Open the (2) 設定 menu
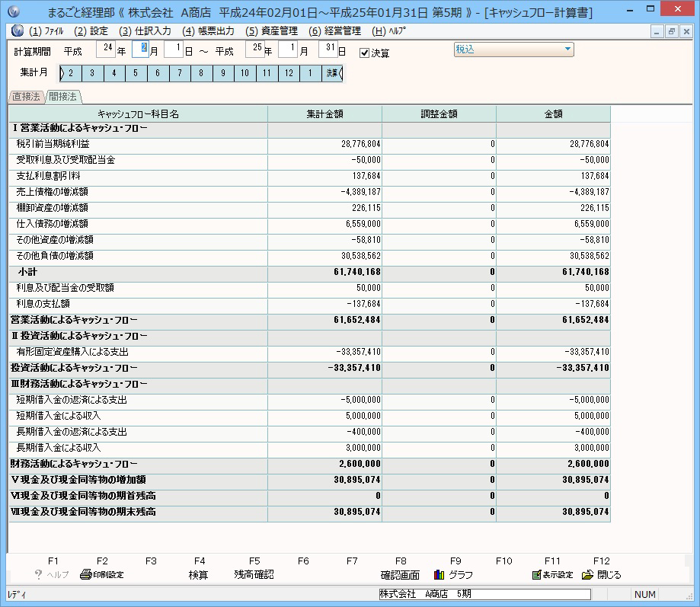 point(91,31)
